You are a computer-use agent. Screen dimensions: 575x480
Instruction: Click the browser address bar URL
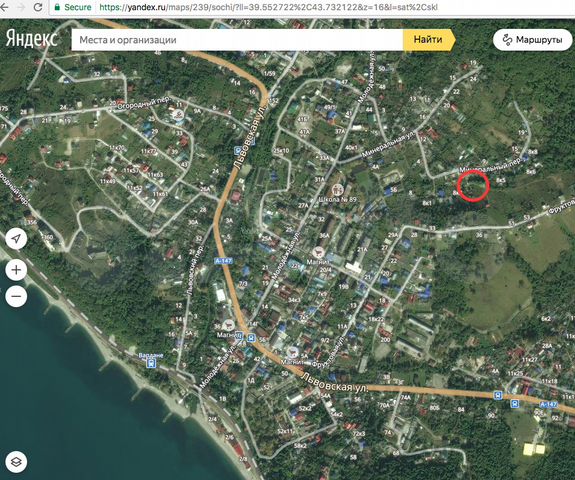click(268, 7)
